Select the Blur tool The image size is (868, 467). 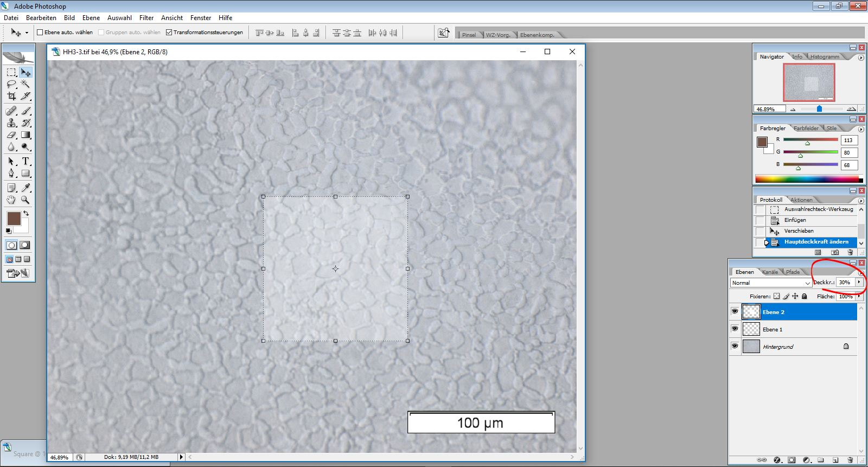pyautogui.click(x=11, y=146)
